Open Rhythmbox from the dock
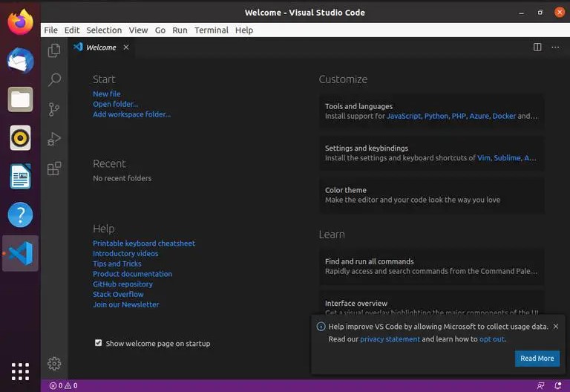This screenshot has width=570, height=392. pos(20,138)
